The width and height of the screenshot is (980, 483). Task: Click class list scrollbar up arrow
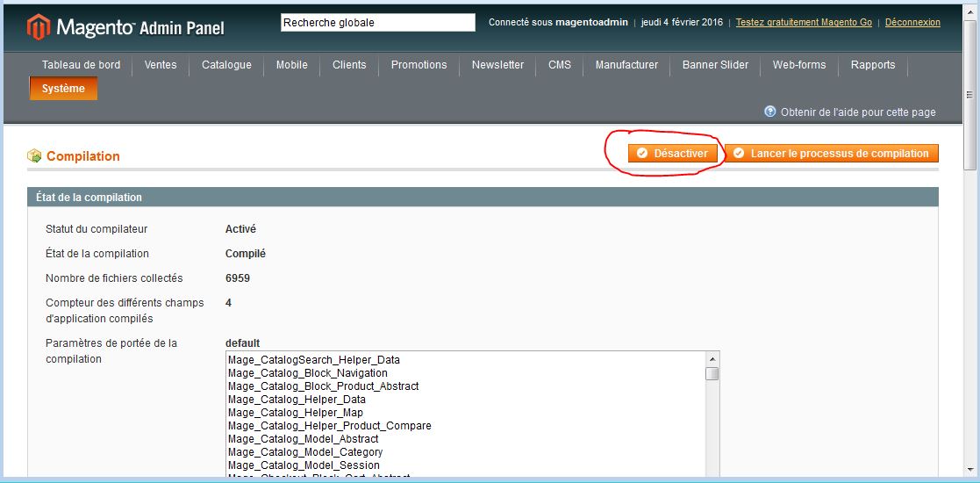(712, 359)
